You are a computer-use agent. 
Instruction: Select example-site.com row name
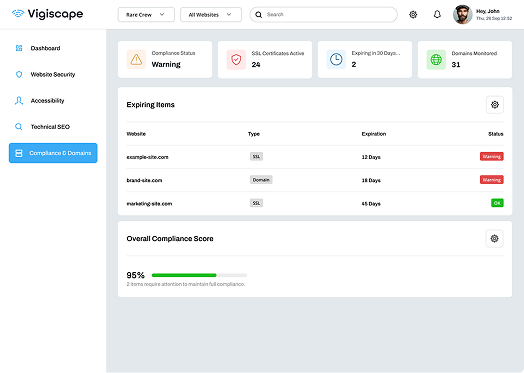point(147,157)
